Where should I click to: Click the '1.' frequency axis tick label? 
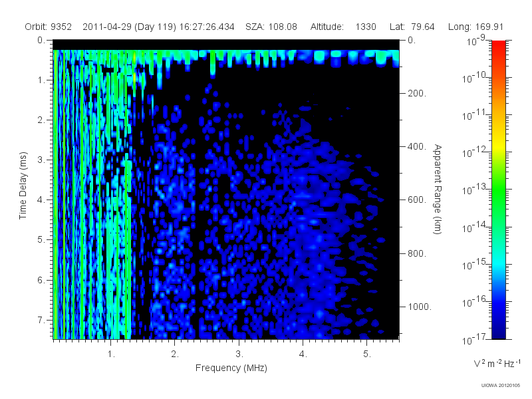(x=111, y=354)
